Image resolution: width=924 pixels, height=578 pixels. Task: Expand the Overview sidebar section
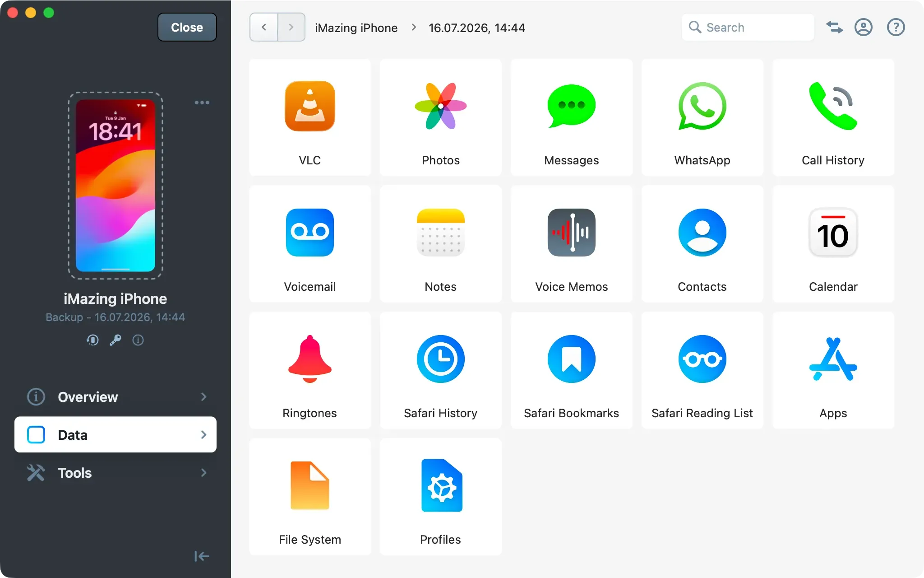coord(115,397)
